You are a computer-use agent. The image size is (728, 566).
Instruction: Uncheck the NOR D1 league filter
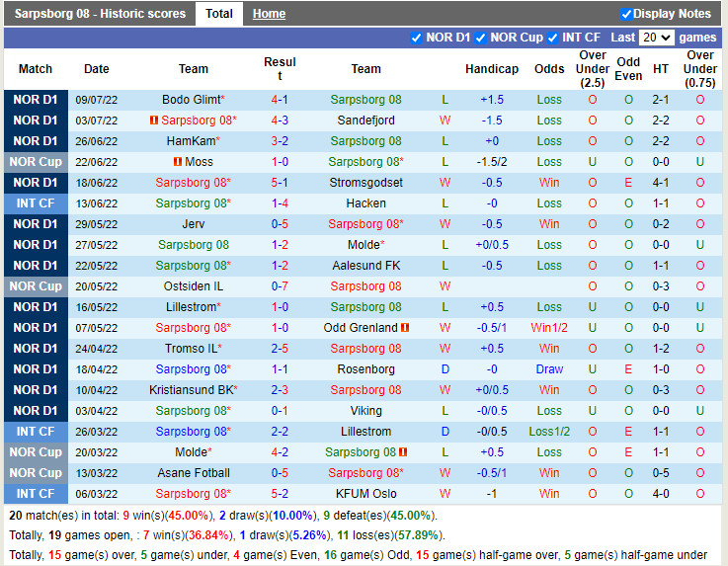pos(416,39)
